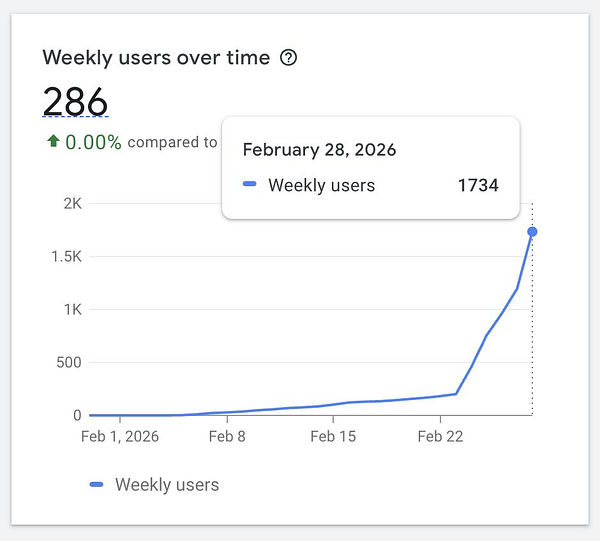Click the blue legend dot below the chart

(97, 485)
